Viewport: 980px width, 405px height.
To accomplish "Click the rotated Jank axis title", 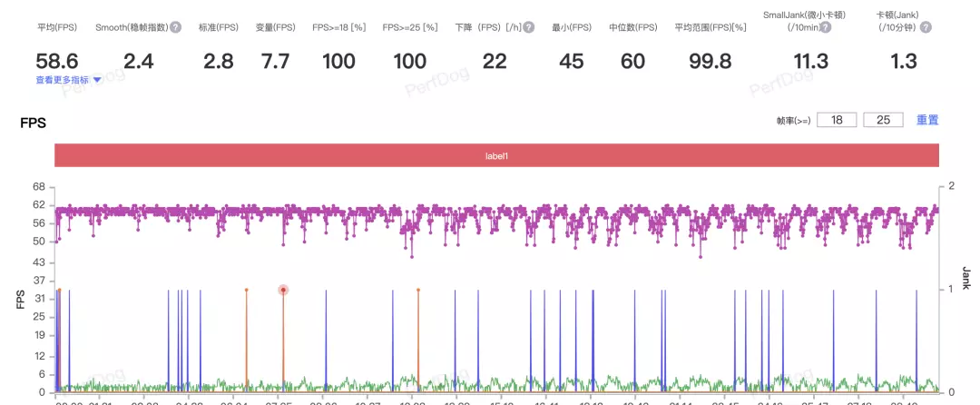I will (966, 279).
